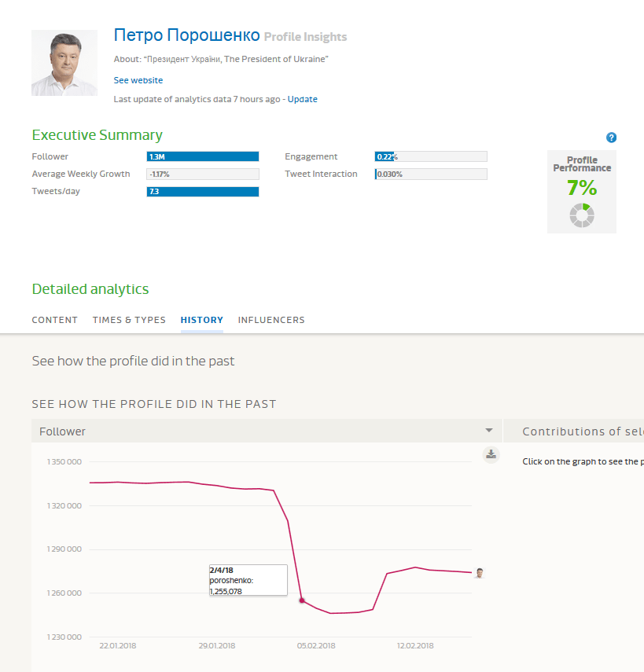
Task: Select the Engagement 0.22% bar
Action: (x=431, y=156)
